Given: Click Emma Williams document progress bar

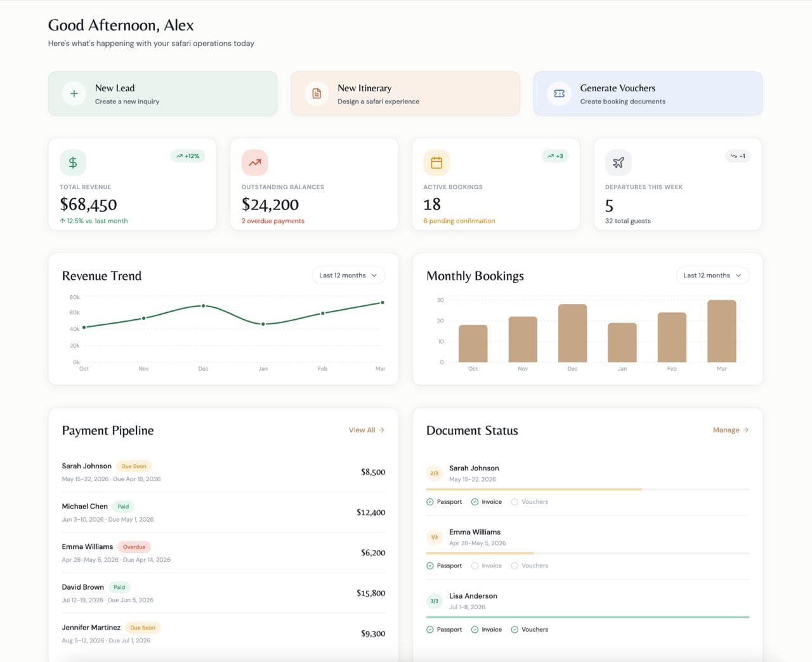Looking at the screenshot, I should 587,553.
